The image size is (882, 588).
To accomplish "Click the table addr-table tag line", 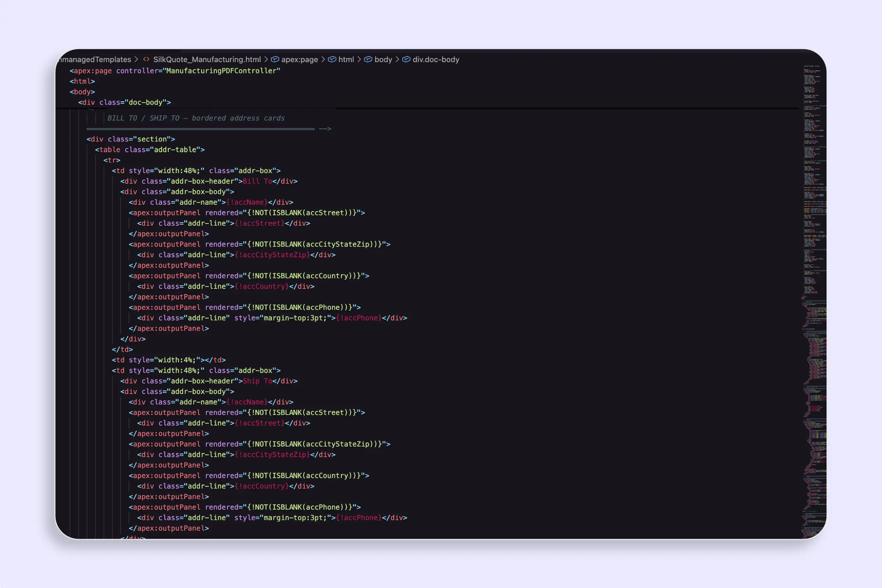I will 150,150.
